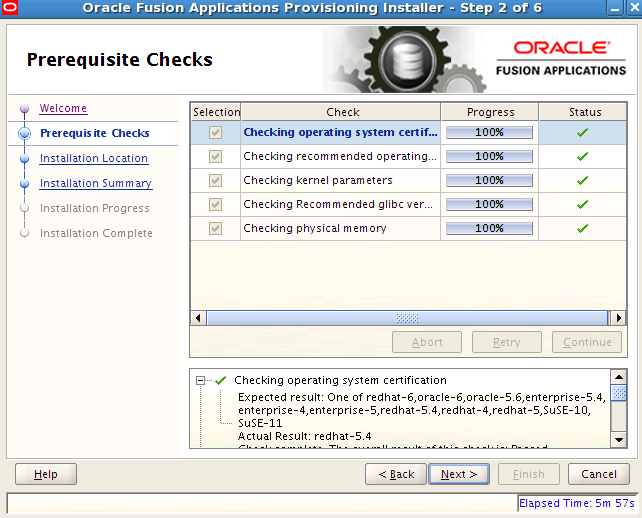Screen dimensions: 642x518
Task: Go to Installation Location step
Action: click(94, 158)
